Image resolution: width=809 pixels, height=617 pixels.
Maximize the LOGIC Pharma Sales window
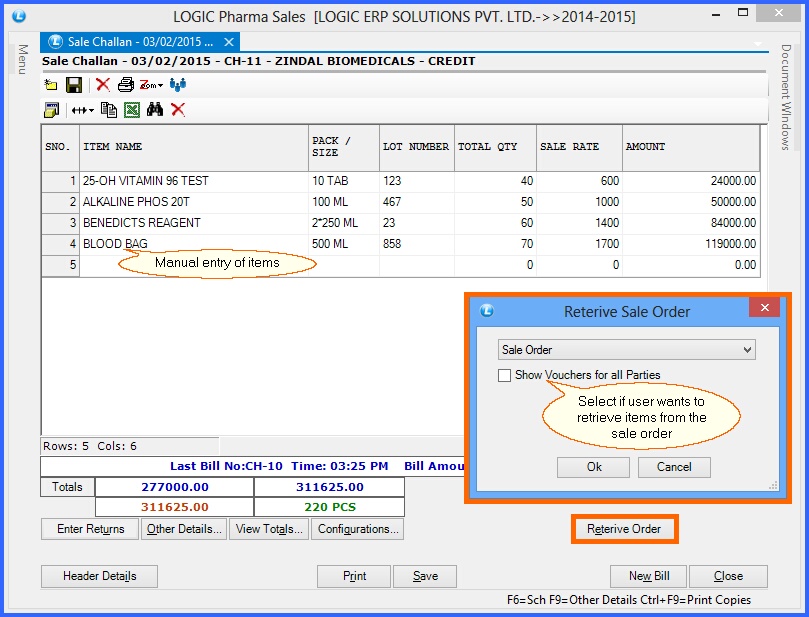pos(743,13)
